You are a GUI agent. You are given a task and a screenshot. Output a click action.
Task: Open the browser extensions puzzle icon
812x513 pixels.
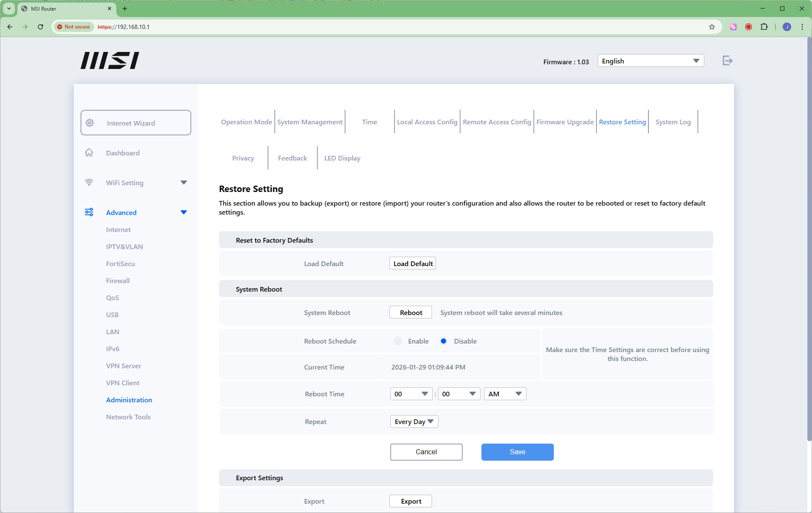click(x=764, y=27)
